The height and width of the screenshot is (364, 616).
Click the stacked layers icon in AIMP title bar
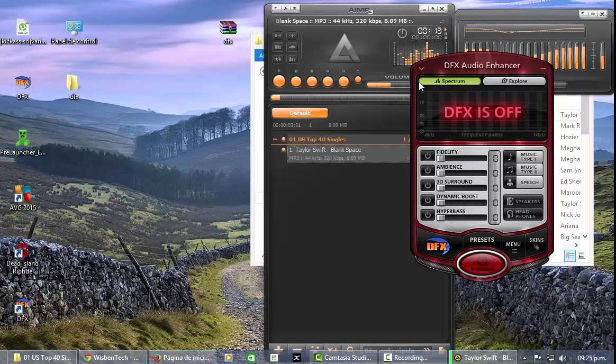click(x=295, y=8)
